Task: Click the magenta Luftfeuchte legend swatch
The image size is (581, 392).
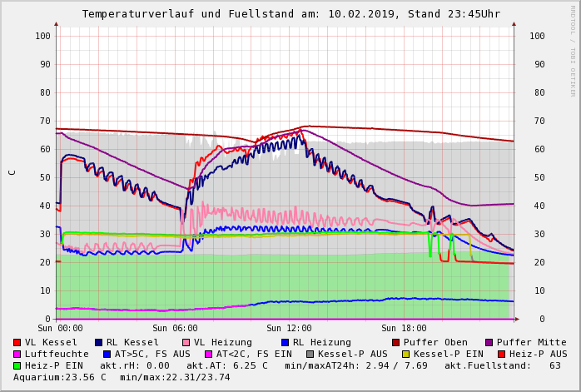Action: (17, 354)
